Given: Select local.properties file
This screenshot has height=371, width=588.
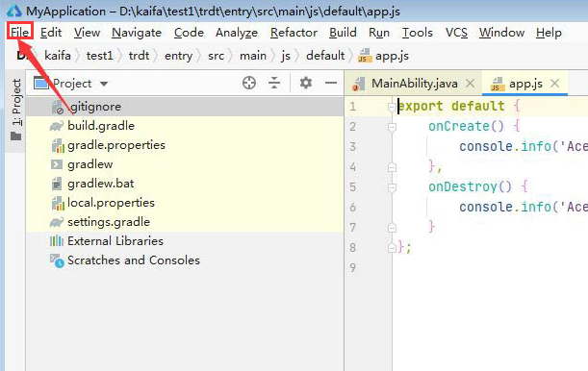Looking at the screenshot, I should click(185, 203).
